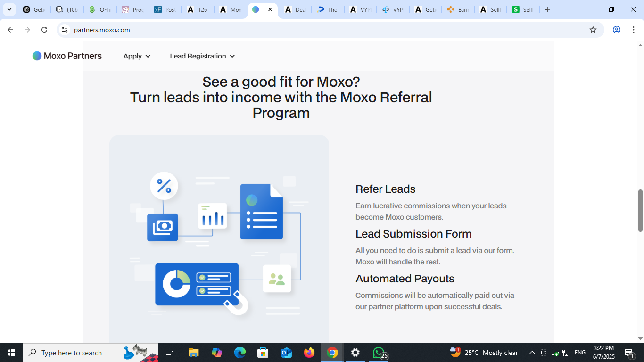Click the 'All you need to do' paragraph
Viewport: 644px width, 362px height.
pos(435,256)
